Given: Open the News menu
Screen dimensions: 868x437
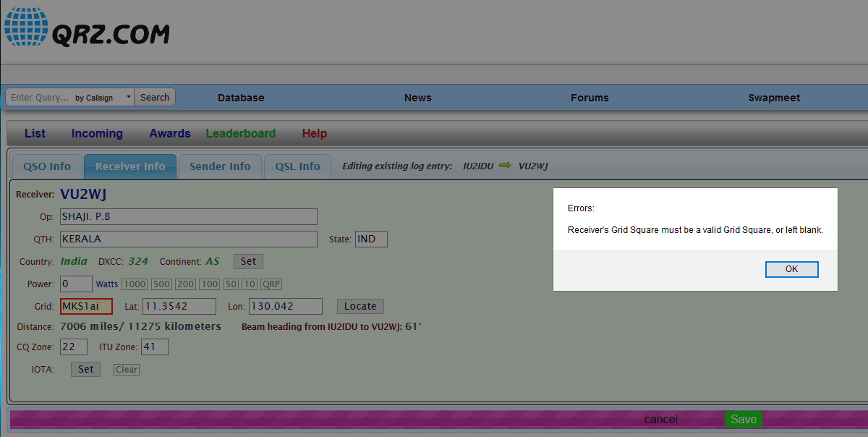Looking at the screenshot, I should [x=418, y=98].
